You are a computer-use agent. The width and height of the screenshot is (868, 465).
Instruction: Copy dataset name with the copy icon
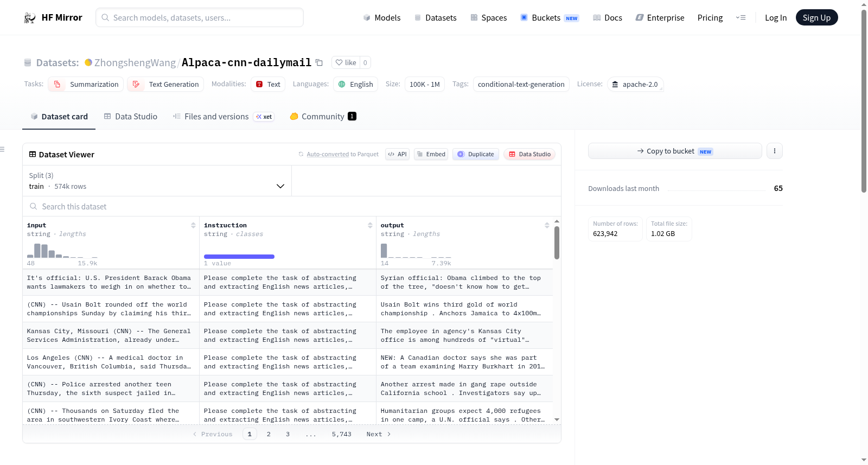coord(319,63)
